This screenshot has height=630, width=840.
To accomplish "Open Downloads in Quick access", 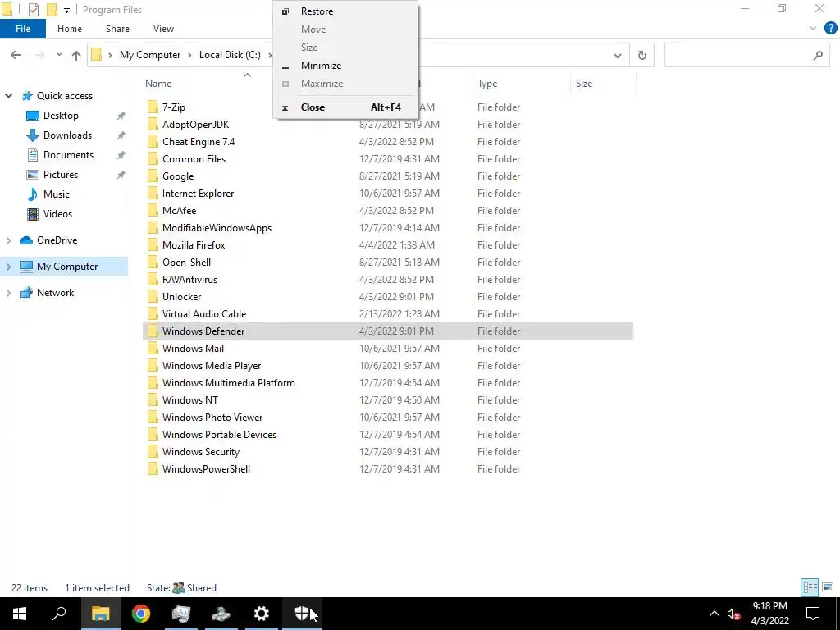I will (x=67, y=135).
